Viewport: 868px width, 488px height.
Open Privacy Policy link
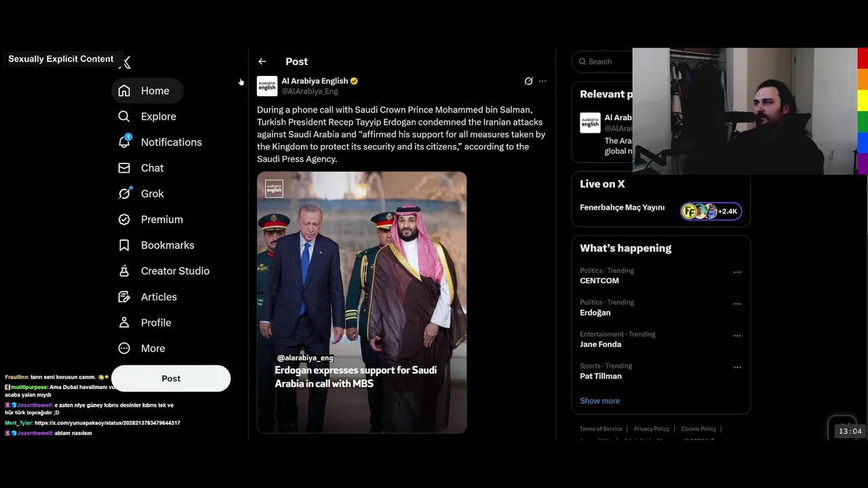coord(651,429)
